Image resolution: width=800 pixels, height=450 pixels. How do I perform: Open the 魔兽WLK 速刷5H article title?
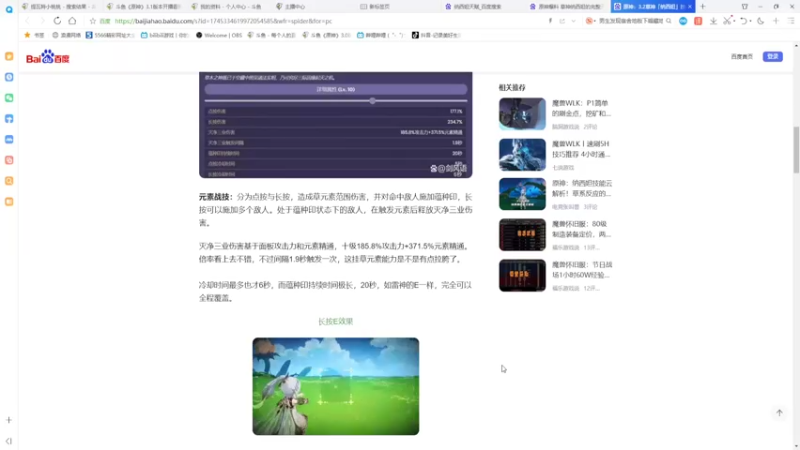(581, 149)
